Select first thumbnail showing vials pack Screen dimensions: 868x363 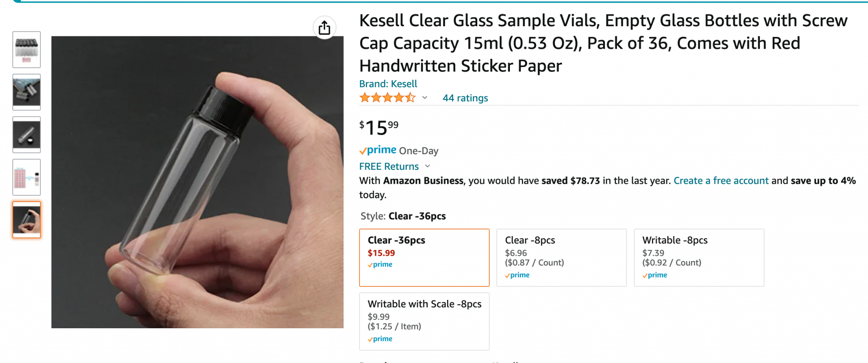(27, 50)
